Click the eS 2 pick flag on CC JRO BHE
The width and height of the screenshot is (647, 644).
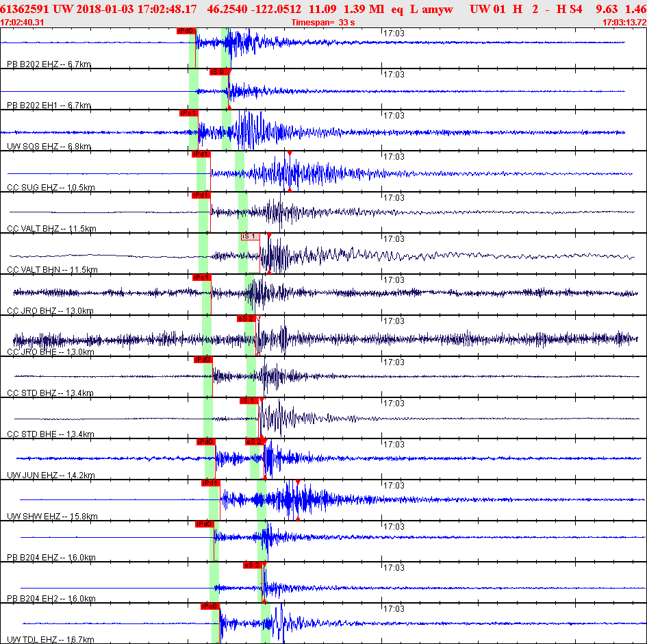click(246, 319)
